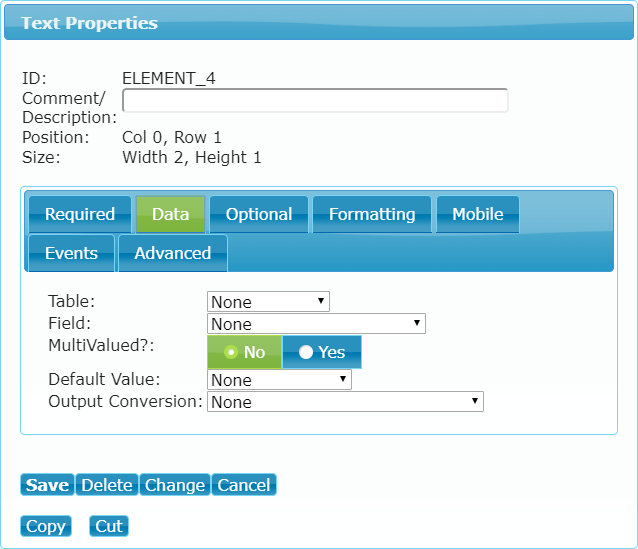Copy the element with Copy button

46,526
